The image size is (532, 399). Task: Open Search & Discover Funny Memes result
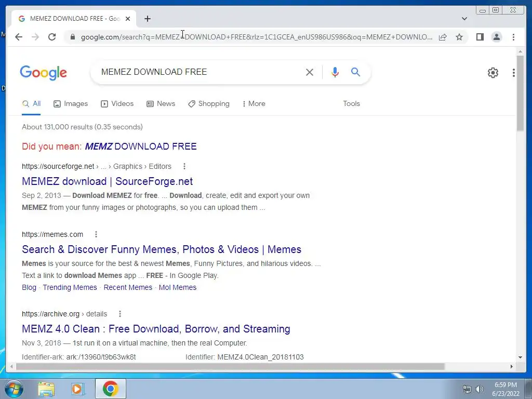[162, 249]
